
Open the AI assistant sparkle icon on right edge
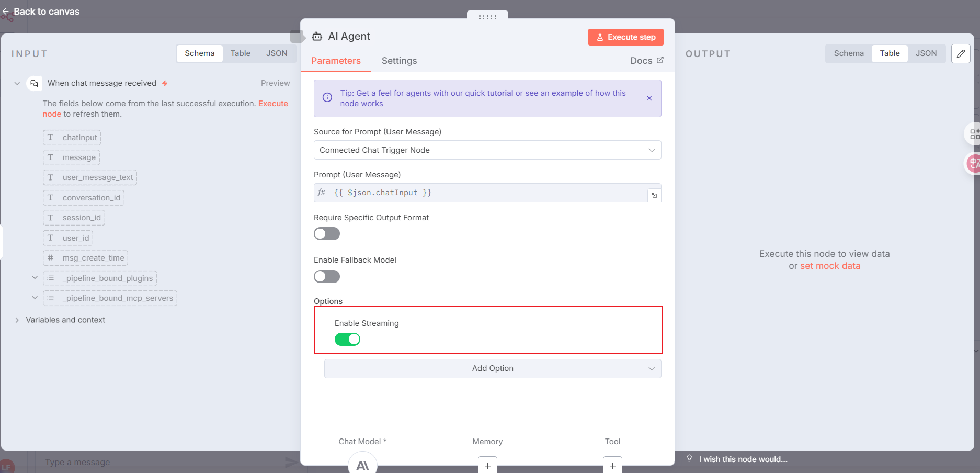coord(973,133)
